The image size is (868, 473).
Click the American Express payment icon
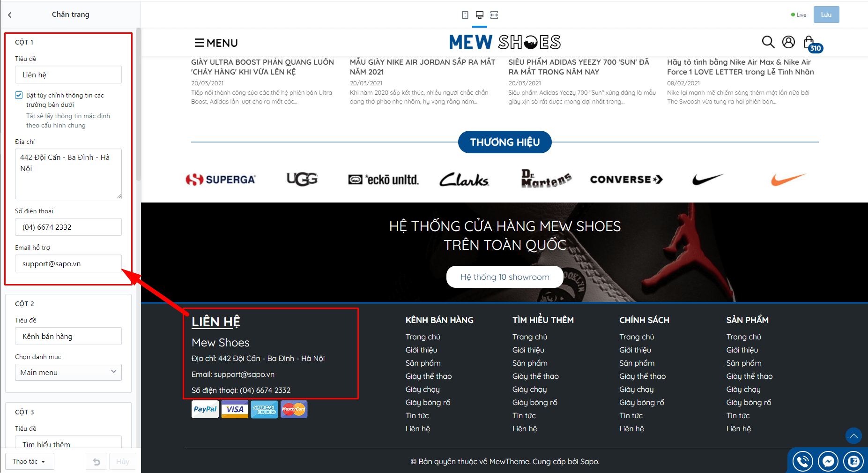[264, 409]
